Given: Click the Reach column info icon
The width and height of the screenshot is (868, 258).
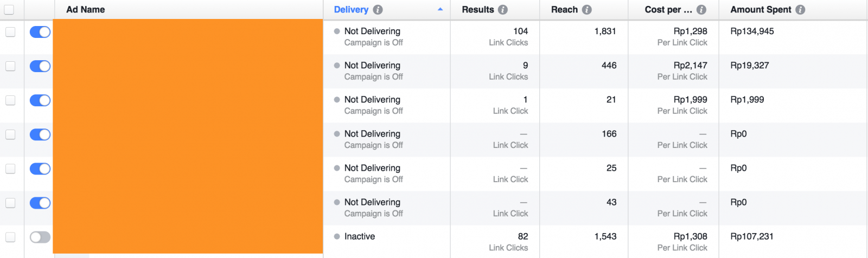Looking at the screenshot, I should tap(586, 10).
